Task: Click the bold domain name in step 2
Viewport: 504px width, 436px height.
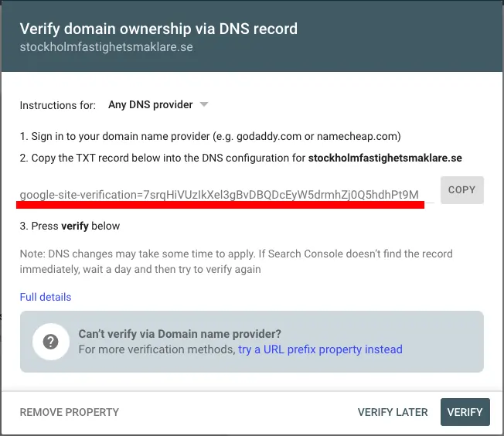Action: pos(385,158)
